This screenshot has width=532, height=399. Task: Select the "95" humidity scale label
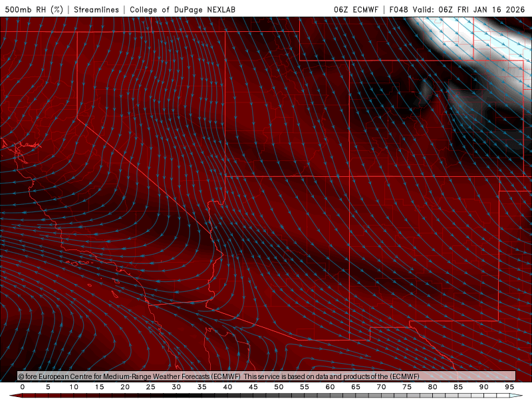[x=509, y=387]
